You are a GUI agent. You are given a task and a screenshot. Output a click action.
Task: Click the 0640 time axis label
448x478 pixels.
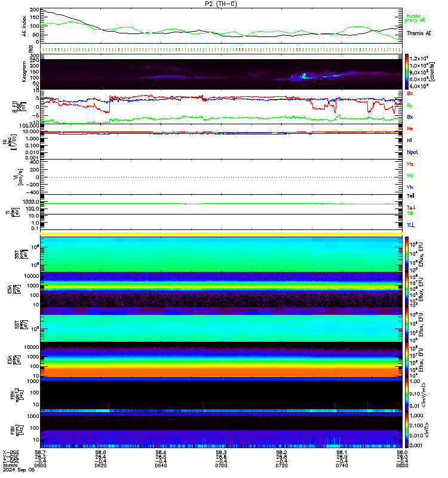pos(161,465)
